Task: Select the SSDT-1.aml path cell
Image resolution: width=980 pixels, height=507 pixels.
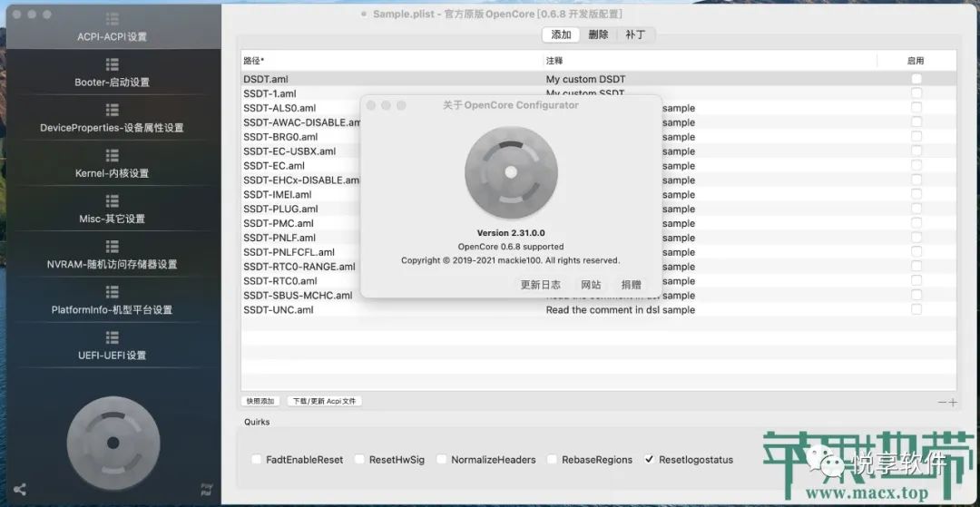Action: 269,93
